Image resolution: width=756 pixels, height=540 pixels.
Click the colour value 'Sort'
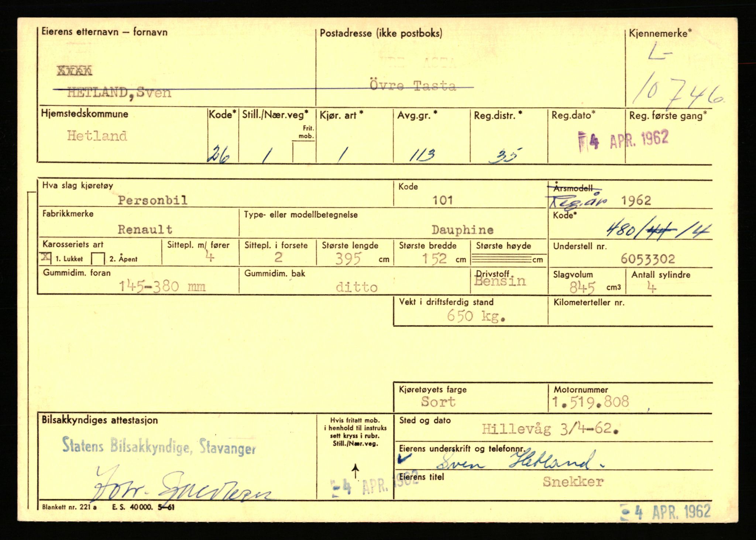click(x=438, y=402)
